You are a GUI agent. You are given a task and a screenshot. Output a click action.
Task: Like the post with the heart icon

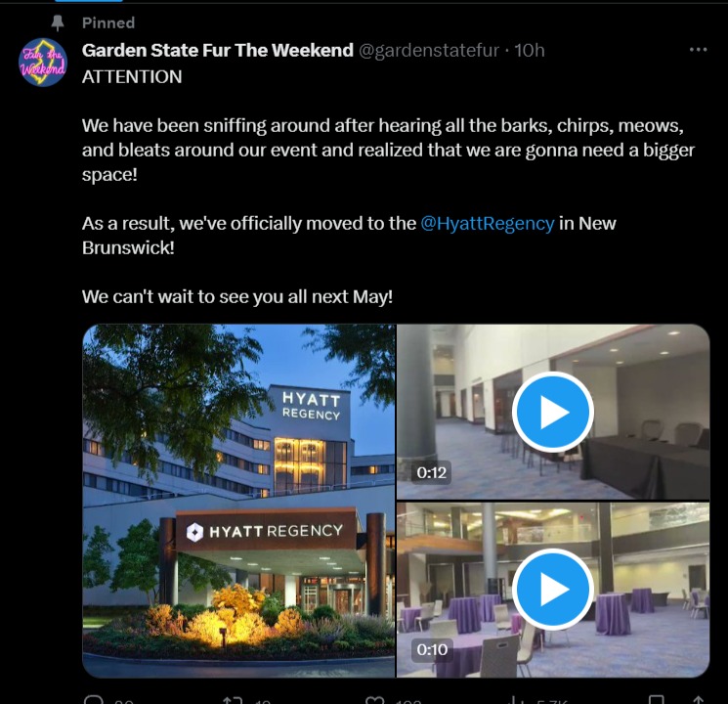click(x=375, y=699)
